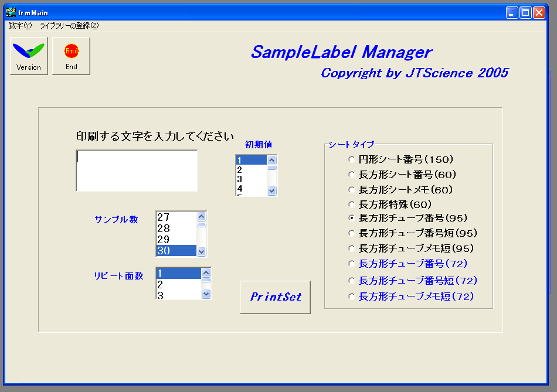557x392 pixels.
Task: Click the frmMain title bar app icon
Action: click(x=11, y=12)
